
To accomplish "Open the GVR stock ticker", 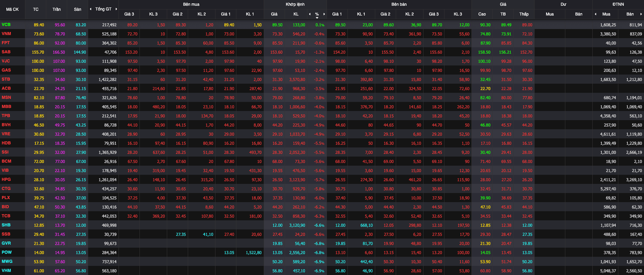I will [x=6, y=243].
